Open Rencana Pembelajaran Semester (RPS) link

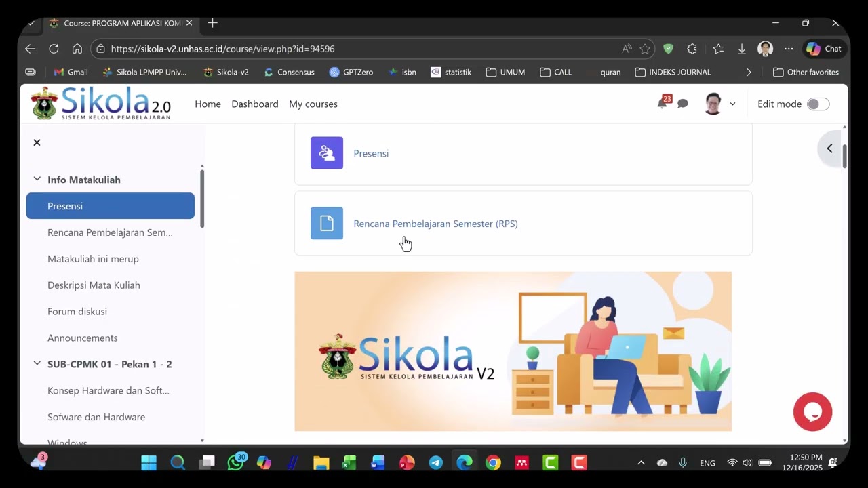pos(435,224)
